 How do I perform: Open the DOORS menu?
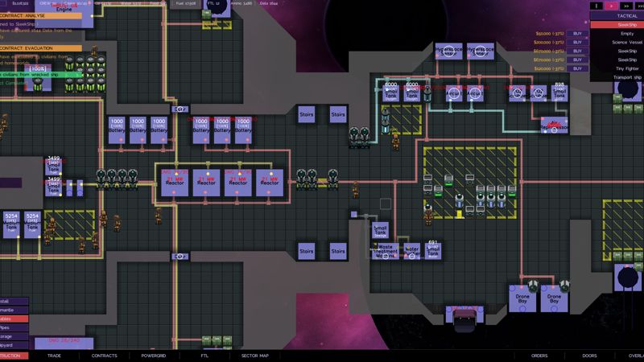click(589, 356)
